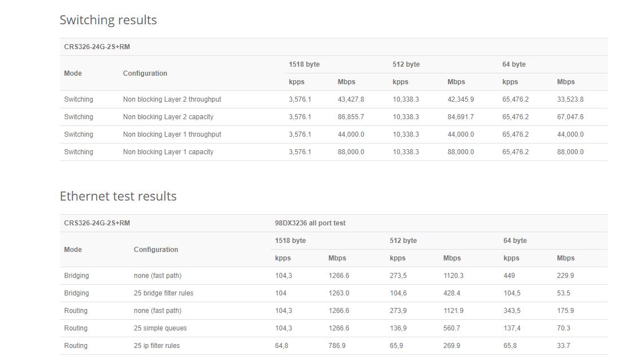The width and height of the screenshot is (644, 361).
Task: Select the value 1121.9
Action: [453, 311]
